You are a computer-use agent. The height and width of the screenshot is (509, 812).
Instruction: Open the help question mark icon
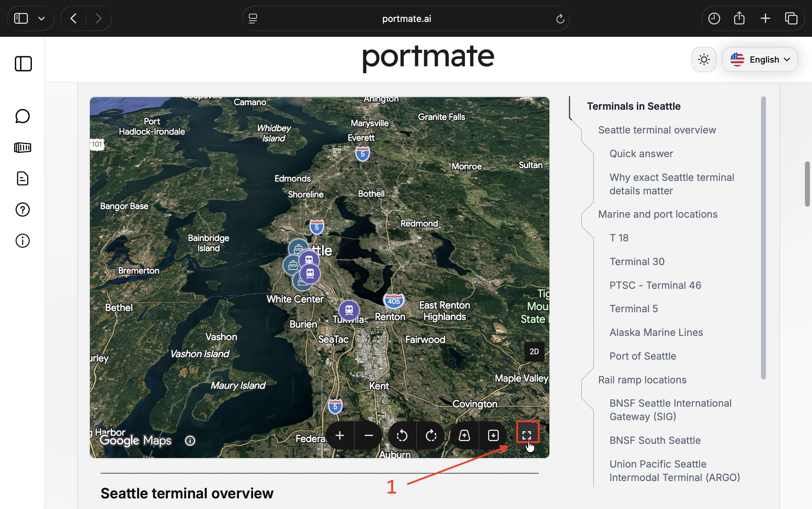pyautogui.click(x=23, y=210)
